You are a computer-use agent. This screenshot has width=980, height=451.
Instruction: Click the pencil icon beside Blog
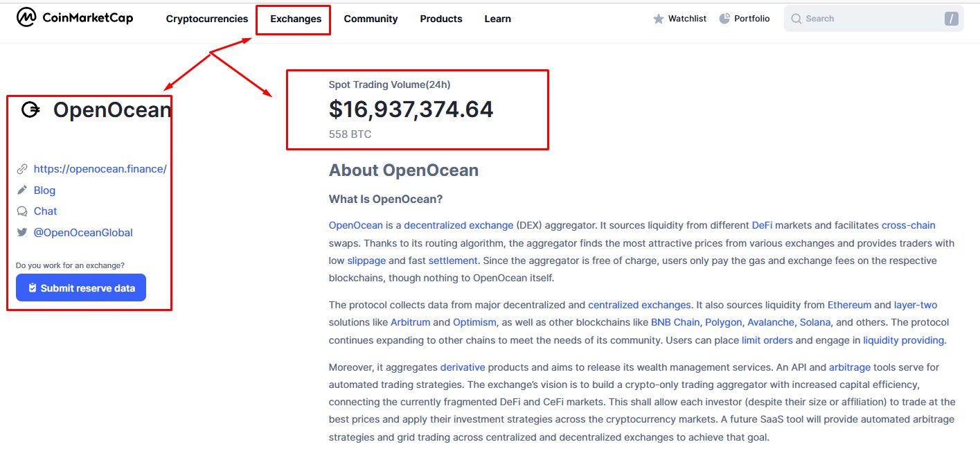[x=22, y=190]
